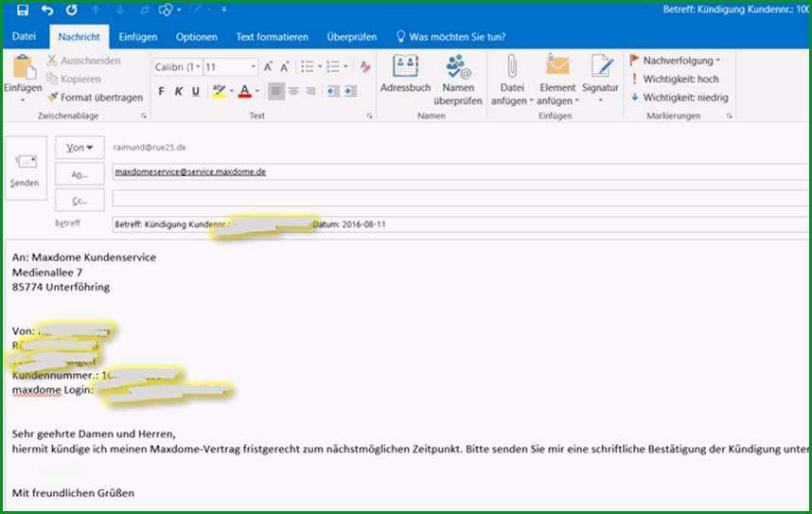The height and width of the screenshot is (514, 812).
Task: Increase font size with the larger A
Action: [268, 67]
